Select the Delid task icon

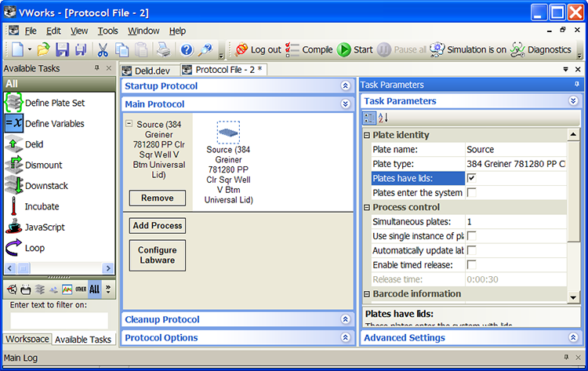(x=13, y=144)
